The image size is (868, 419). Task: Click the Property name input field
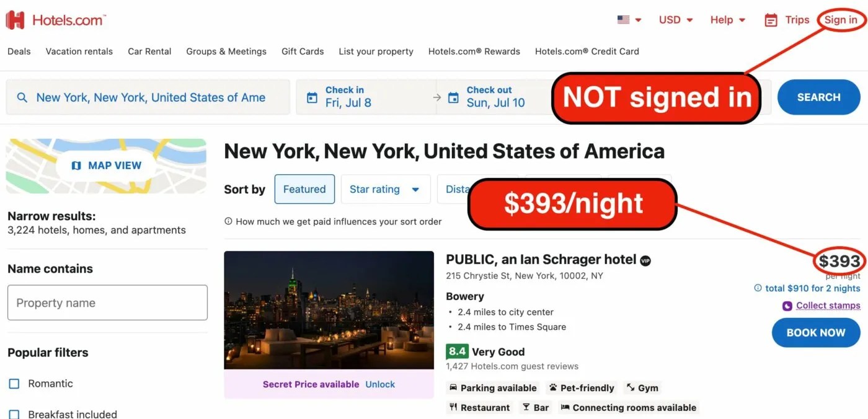coord(107,302)
